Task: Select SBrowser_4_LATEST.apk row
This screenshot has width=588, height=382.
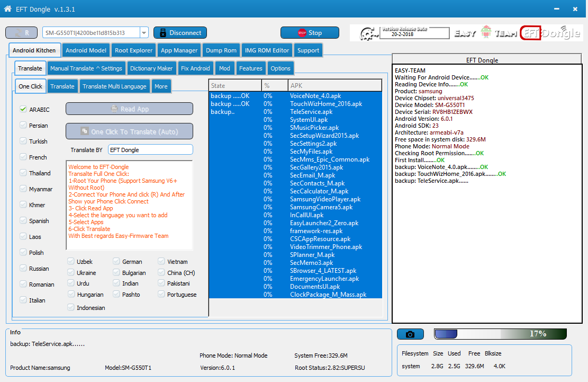Action: (295, 271)
